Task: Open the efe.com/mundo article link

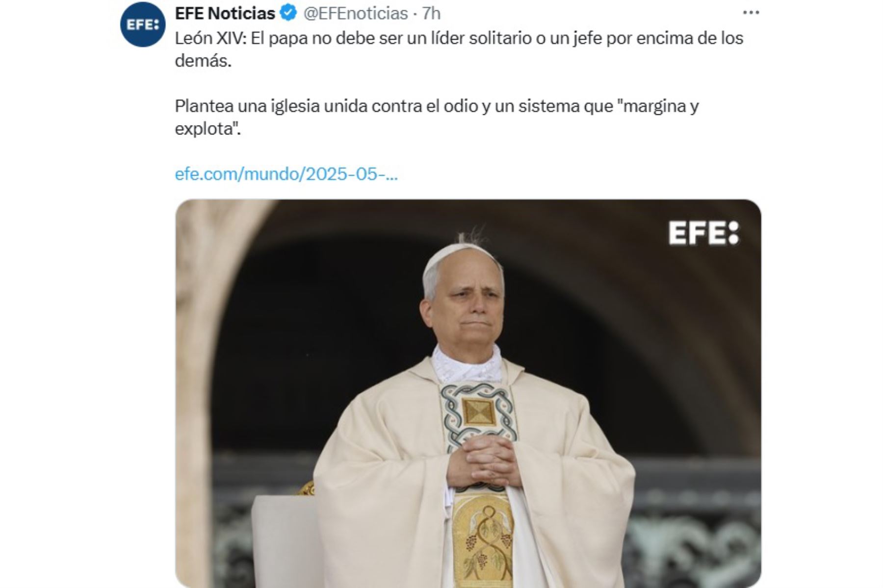Action: [286, 174]
